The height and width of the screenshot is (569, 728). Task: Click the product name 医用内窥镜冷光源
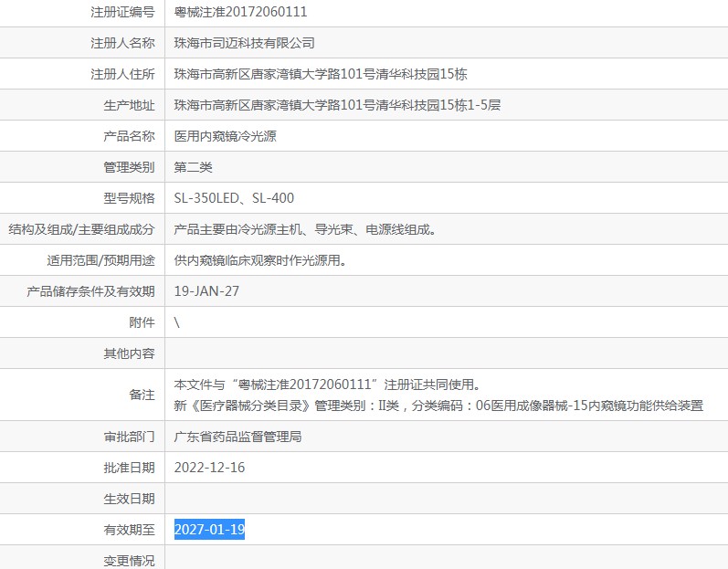(226, 136)
